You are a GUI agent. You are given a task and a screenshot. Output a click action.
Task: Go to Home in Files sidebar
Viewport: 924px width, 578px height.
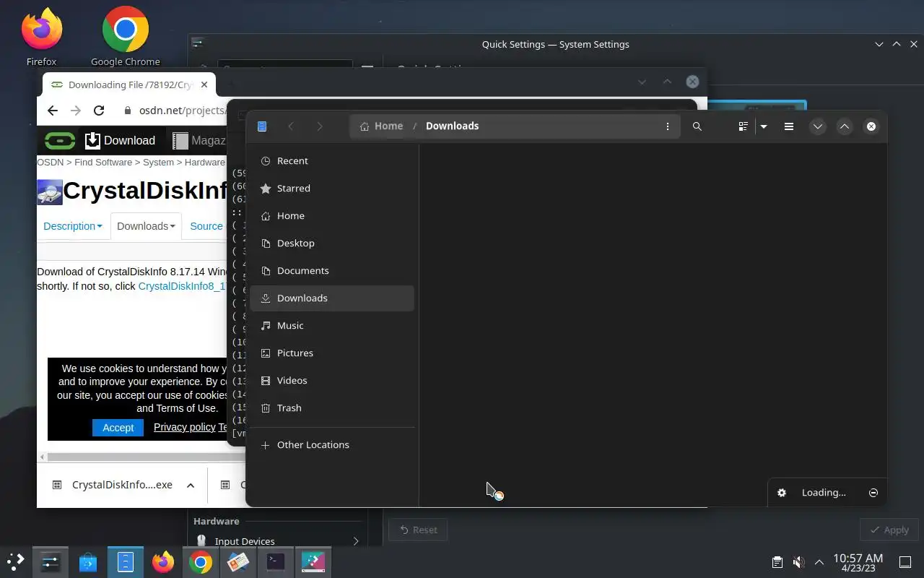[x=332, y=216]
